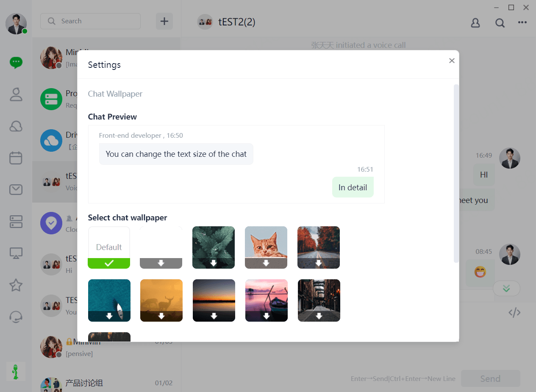The image size is (536, 392).
Task: Open the Calendar sidebar icon
Action: tap(16, 158)
